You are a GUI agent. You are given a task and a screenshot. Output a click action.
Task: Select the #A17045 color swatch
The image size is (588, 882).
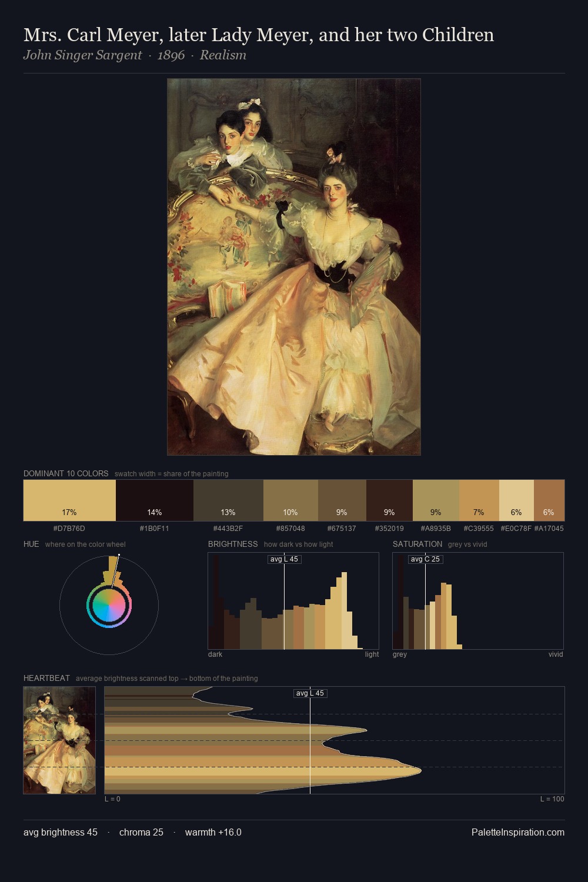tap(549, 500)
